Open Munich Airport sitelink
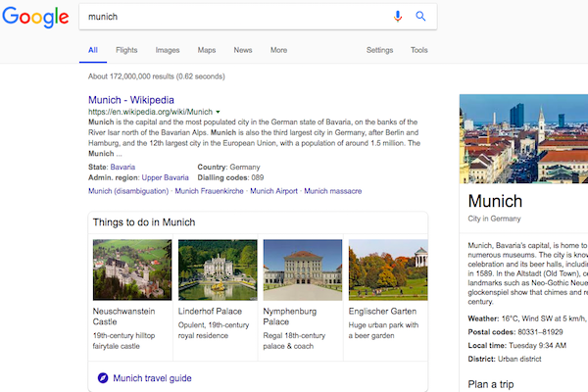Screen dimensions: 588x392 [273, 191]
